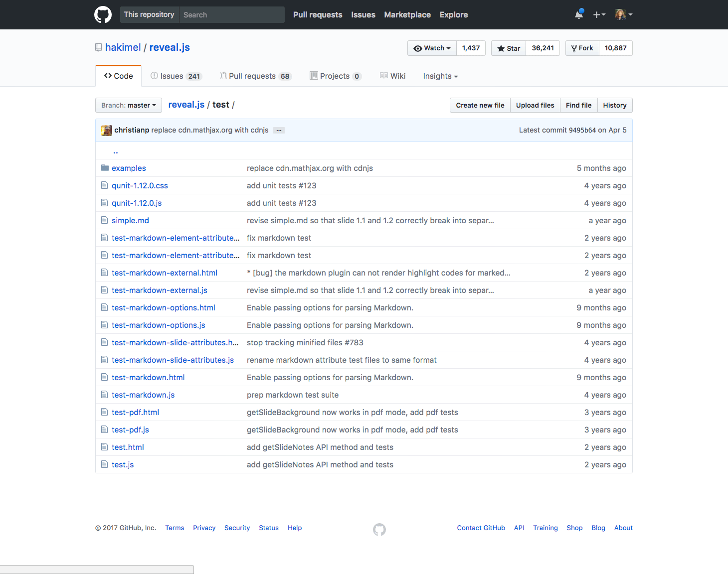Click the Create new file button
The width and height of the screenshot is (728, 574).
point(480,105)
